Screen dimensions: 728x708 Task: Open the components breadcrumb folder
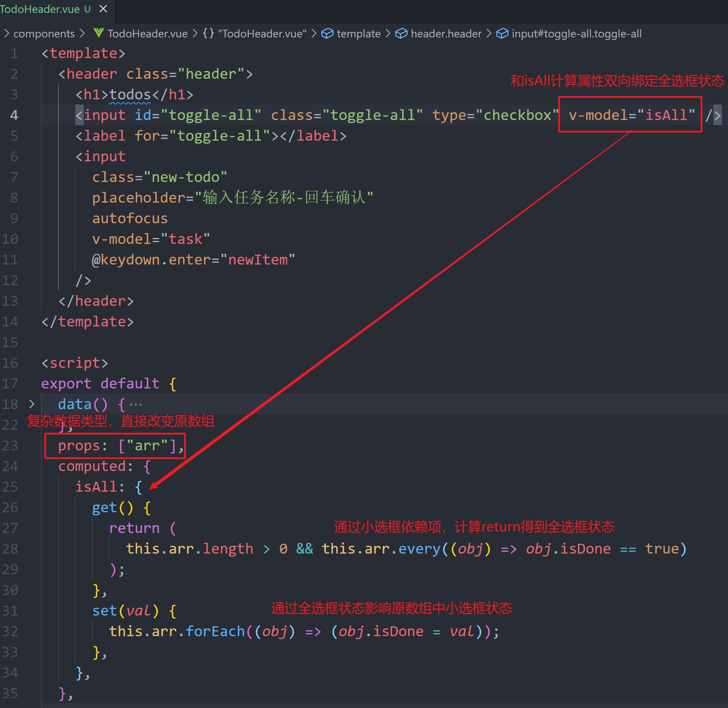[44, 34]
